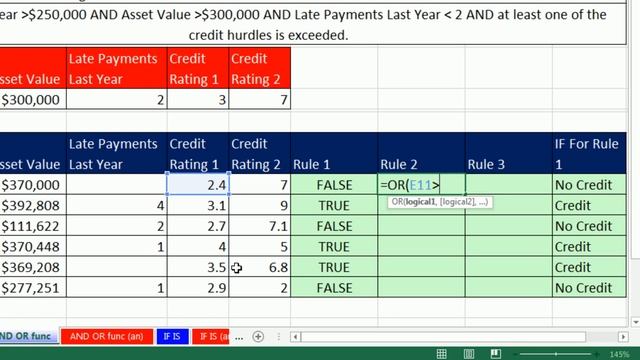Click the horizontal scrollbar track

tap(443, 337)
